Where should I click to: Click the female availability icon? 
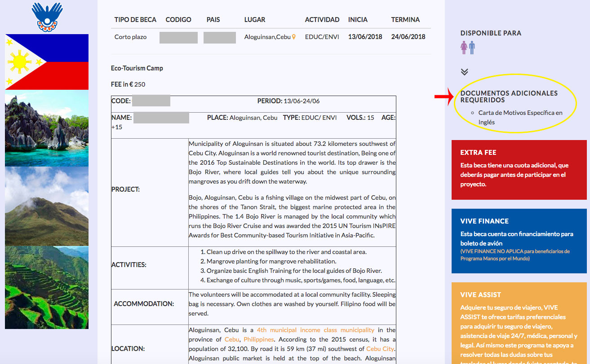(x=464, y=48)
